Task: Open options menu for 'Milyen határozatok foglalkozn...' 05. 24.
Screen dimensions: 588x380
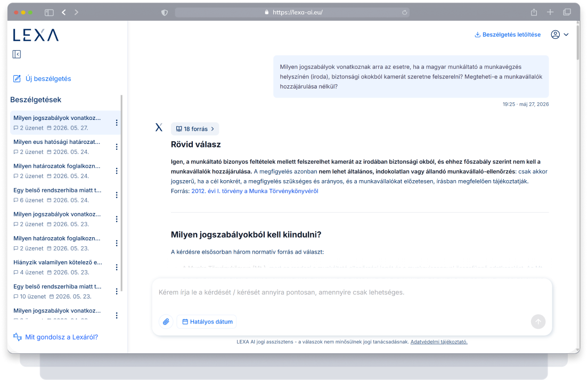Action: pos(117,171)
